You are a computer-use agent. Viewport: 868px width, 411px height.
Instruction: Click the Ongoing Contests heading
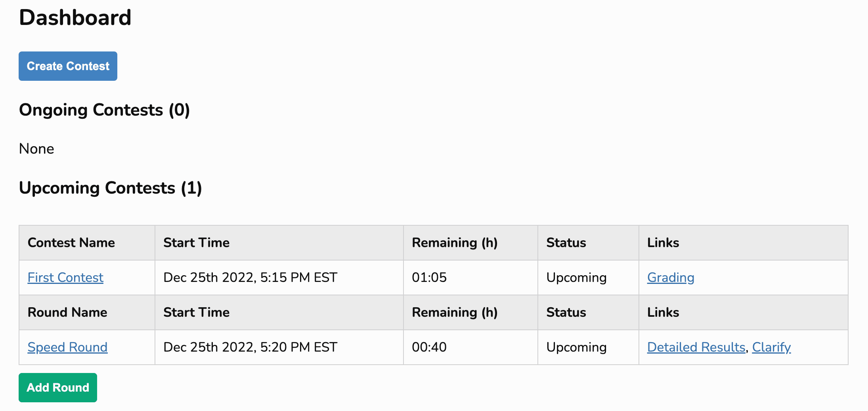(x=104, y=110)
